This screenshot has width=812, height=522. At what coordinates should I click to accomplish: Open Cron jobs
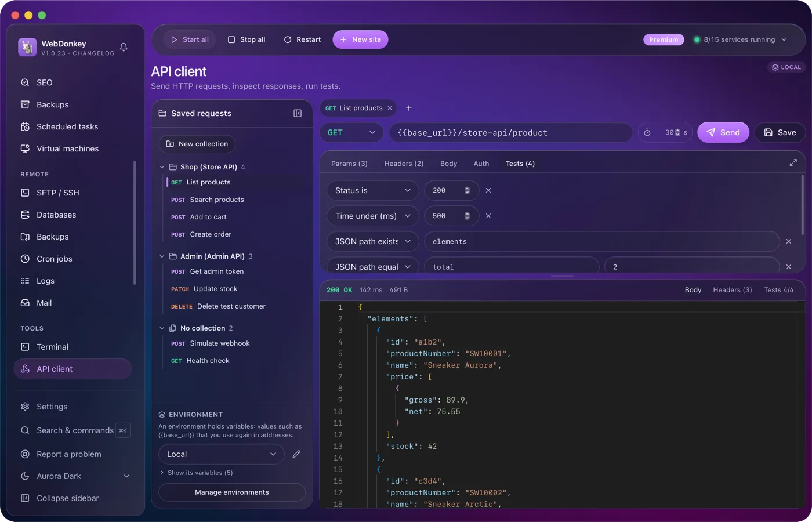[x=73, y=259]
